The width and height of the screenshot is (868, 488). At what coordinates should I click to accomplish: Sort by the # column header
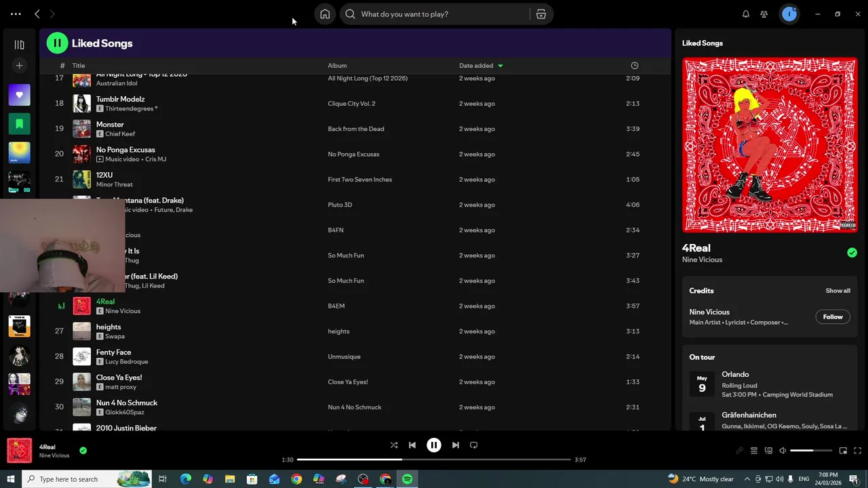(62, 66)
